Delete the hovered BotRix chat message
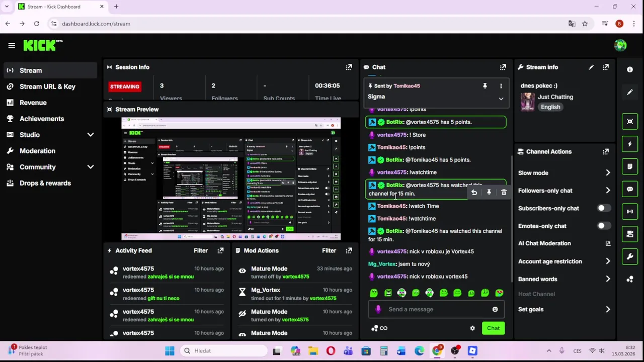The image size is (644, 362). (x=504, y=193)
